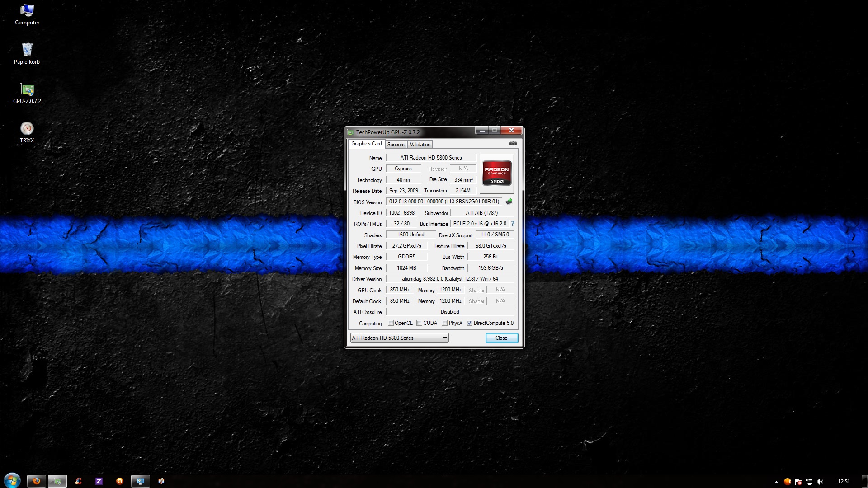This screenshot has height=488, width=868.
Task: Click the BIOS Version value field
Action: pos(444,202)
